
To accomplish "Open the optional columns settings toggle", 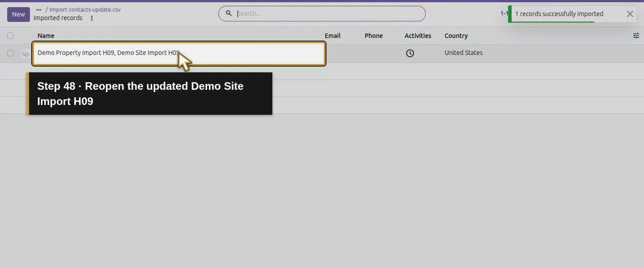I will pos(636,36).
